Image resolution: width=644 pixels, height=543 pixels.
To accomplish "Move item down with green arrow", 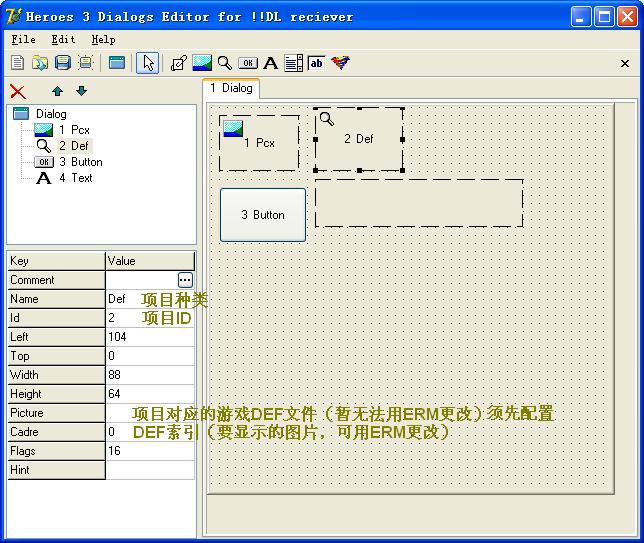I will point(81,91).
